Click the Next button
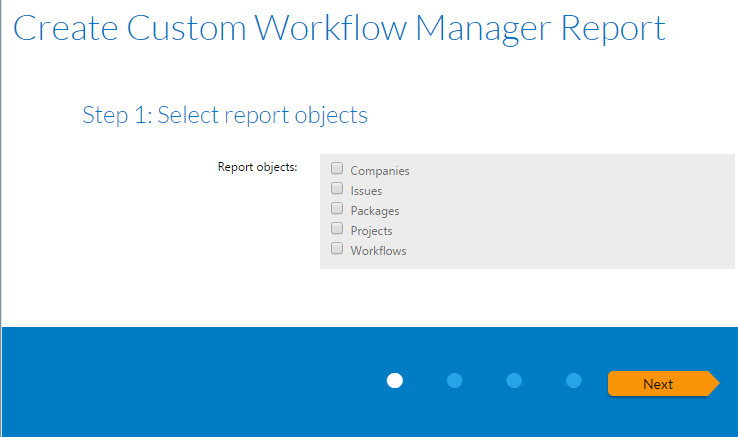This screenshot has height=437, width=738. point(659,384)
